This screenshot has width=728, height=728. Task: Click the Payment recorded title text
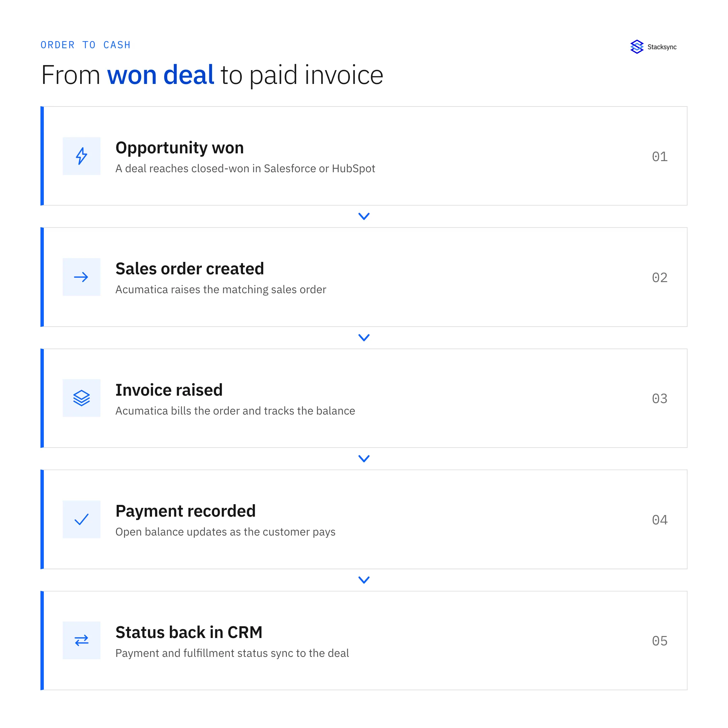185,511
